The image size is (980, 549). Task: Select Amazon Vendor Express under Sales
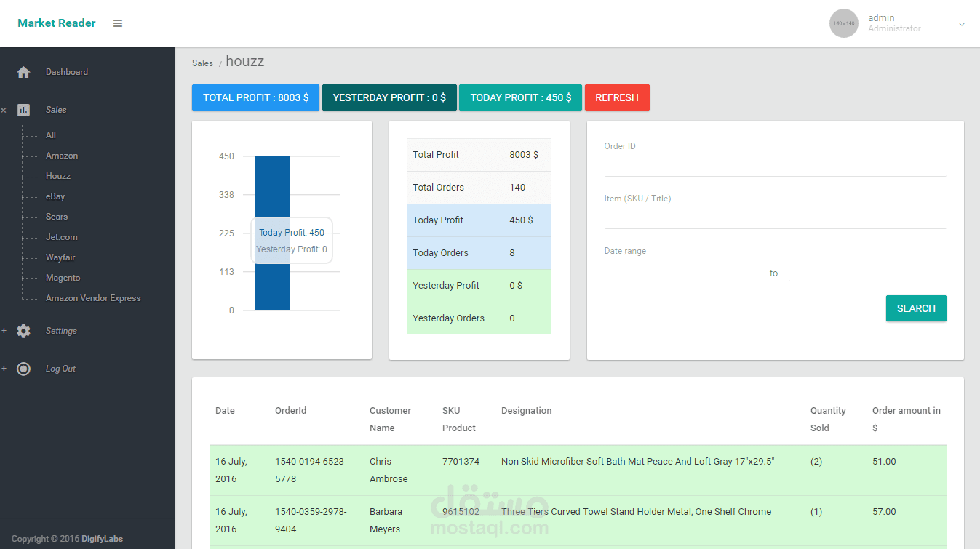(93, 298)
